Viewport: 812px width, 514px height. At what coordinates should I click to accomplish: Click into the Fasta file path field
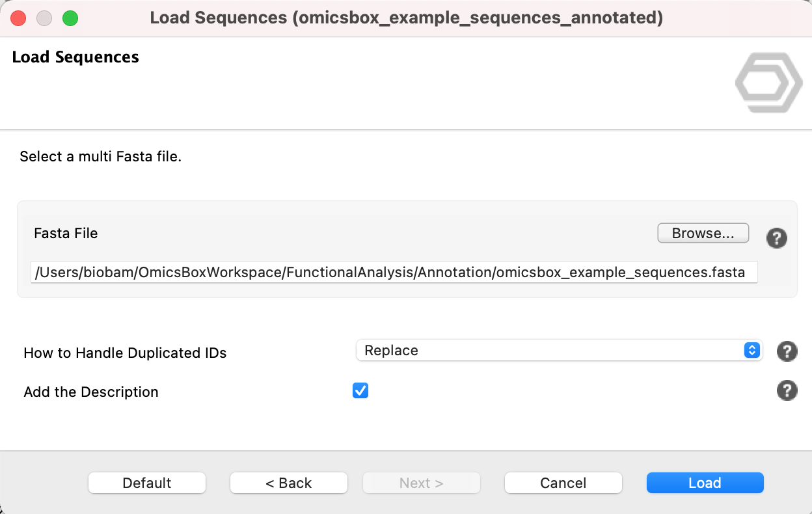(x=394, y=272)
